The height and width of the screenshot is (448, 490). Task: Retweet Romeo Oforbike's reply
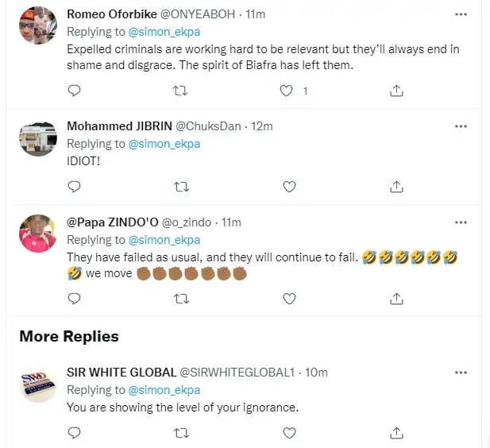click(181, 91)
